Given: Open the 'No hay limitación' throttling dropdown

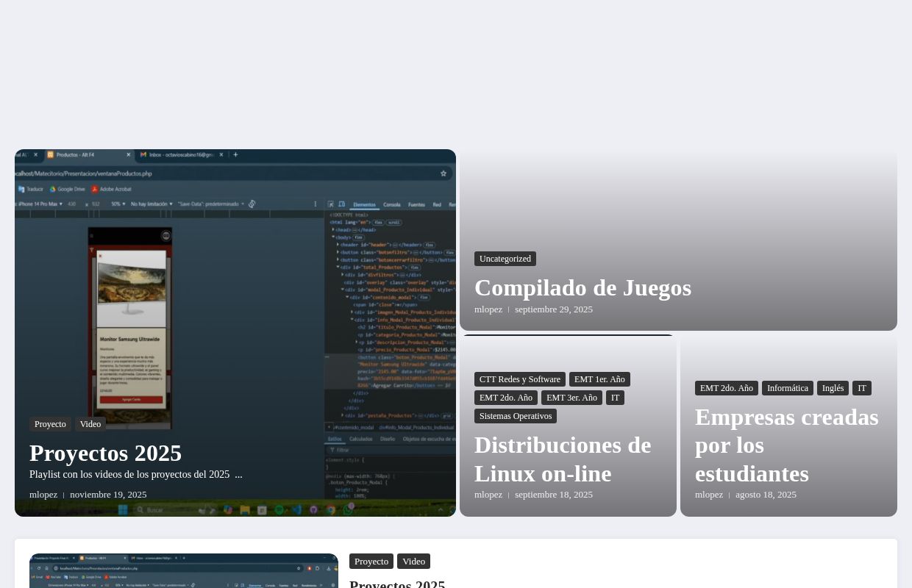Looking at the screenshot, I should tap(152, 204).
